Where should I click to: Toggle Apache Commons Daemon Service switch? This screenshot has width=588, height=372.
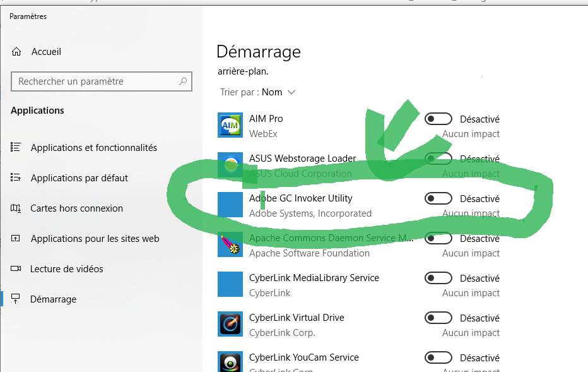[x=438, y=238]
